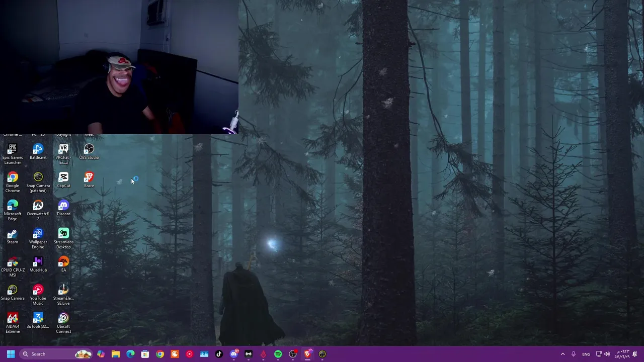Select Wallpaper Engine desktop shortcut
Screen dimensions: 644x362
(38, 238)
